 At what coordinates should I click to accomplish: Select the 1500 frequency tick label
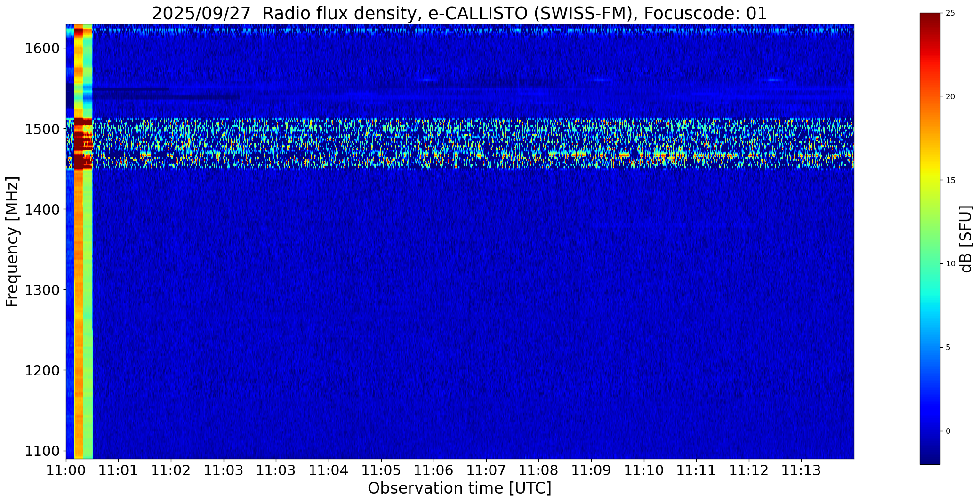pyautogui.click(x=43, y=129)
